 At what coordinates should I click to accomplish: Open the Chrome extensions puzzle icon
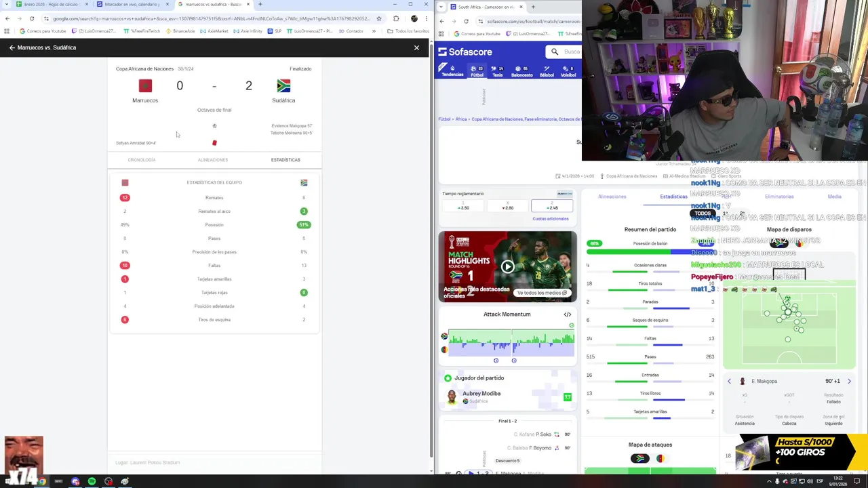pos(396,19)
